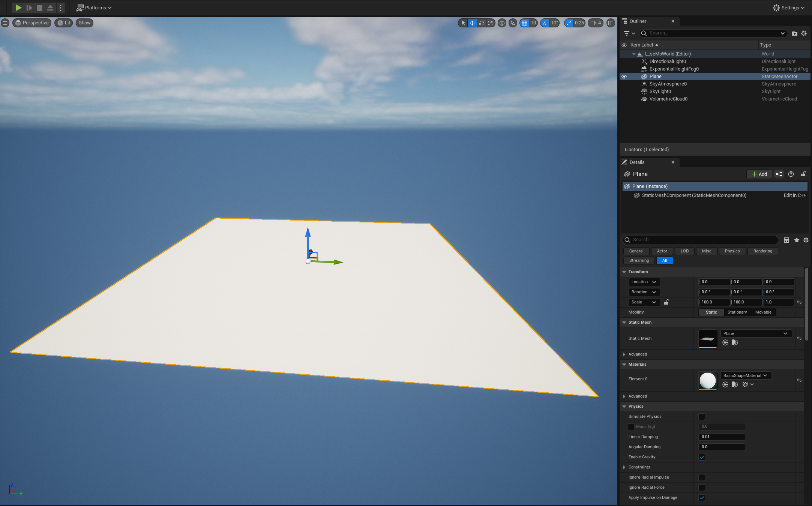Select the rotate transform tool
The image size is (812, 506).
click(482, 23)
